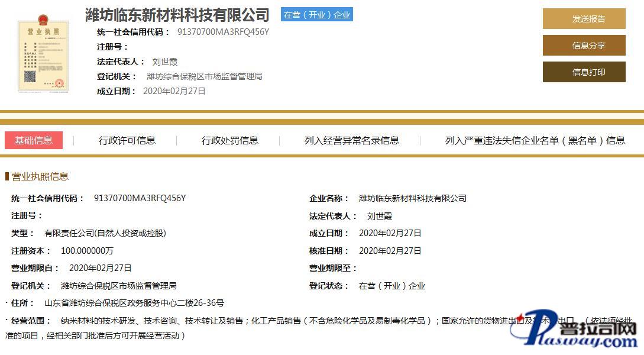Screen dimensions: 644x355
Task: Click the credit code in the page header
Action: pyautogui.click(x=223, y=32)
